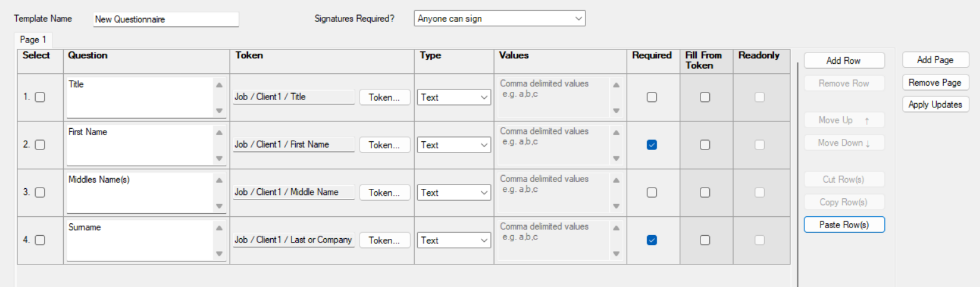This screenshot has height=287, width=980.
Task: Open Token picker for First Name row
Action: (384, 145)
